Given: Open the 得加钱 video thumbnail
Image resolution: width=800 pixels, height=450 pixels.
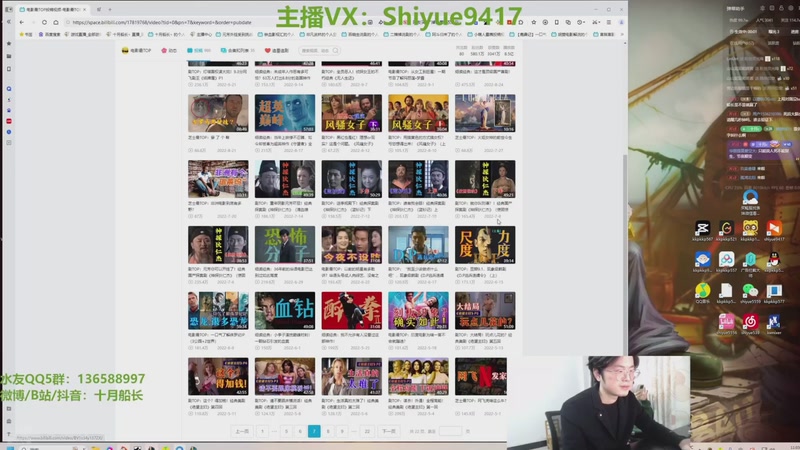Looking at the screenshot, I should pyautogui.click(x=218, y=377).
